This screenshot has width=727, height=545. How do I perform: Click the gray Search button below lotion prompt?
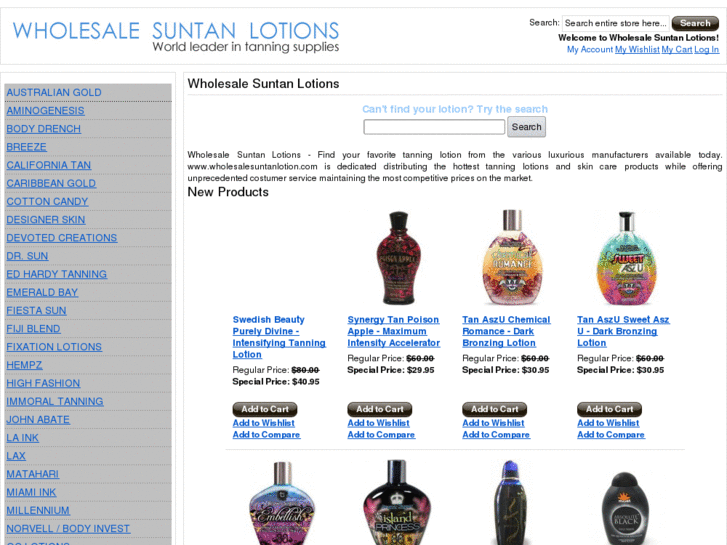526,127
